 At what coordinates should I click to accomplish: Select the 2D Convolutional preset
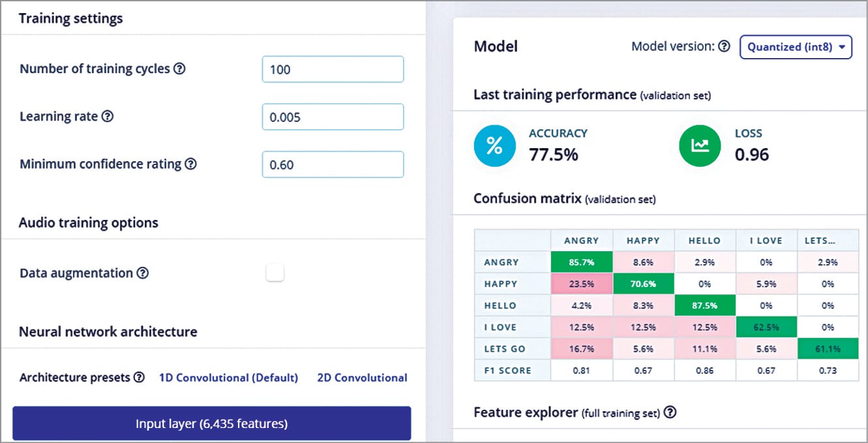click(362, 378)
